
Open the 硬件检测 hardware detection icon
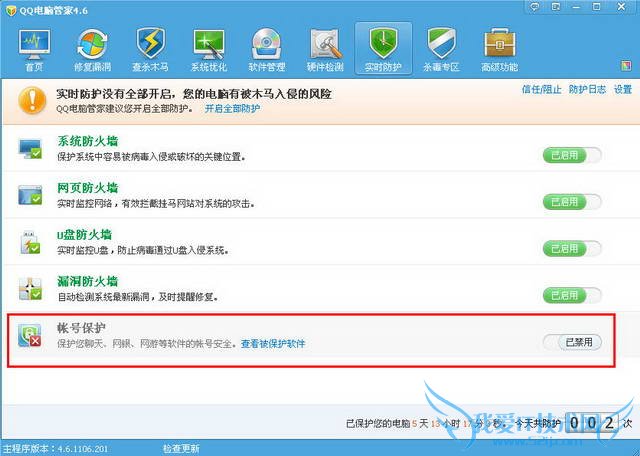coord(325,49)
